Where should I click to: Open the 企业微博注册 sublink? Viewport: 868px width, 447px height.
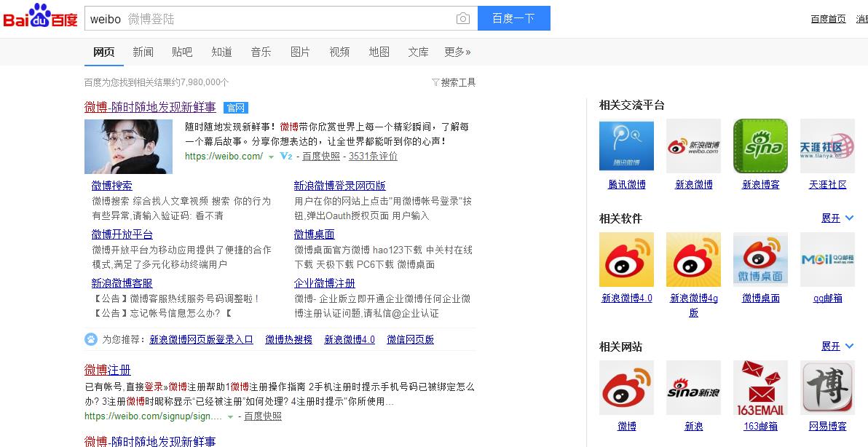coord(324,283)
